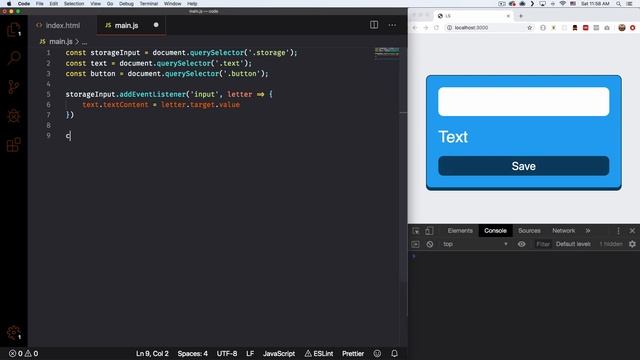The width and height of the screenshot is (640, 360).
Task: Split the editor to the right
Action: [x=374, y=25]
